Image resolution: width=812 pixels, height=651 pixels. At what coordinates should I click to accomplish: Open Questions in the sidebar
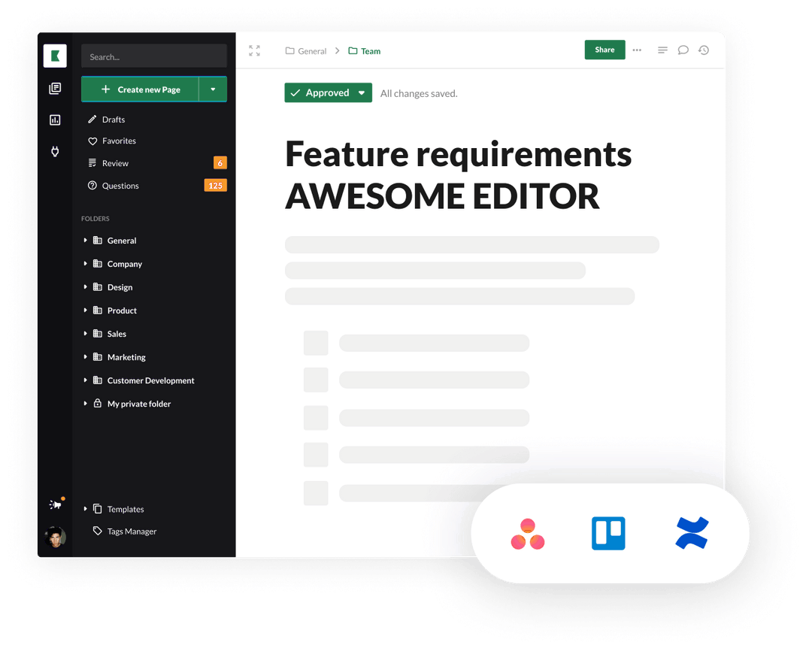120,186
